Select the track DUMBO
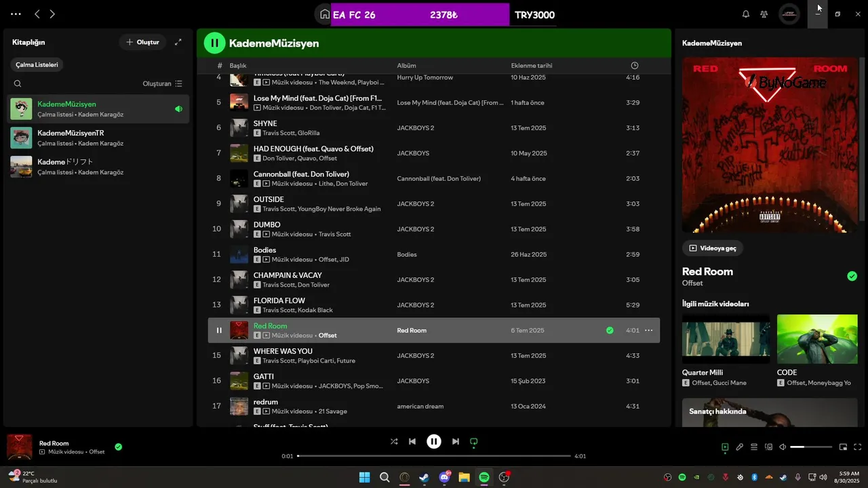Viewport: 868px width, 488px height. pos(434,229)
